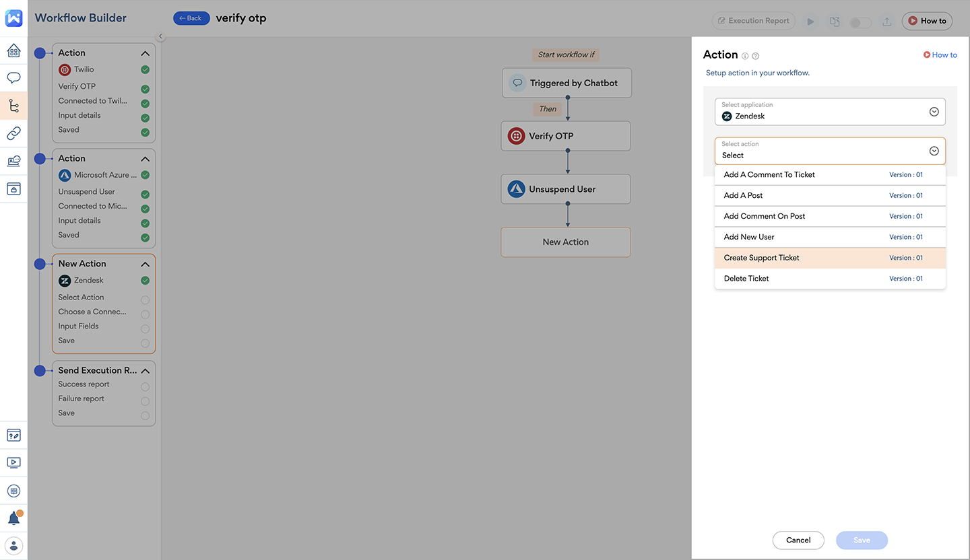Choose Add Comment On Post option

point(830,216)
